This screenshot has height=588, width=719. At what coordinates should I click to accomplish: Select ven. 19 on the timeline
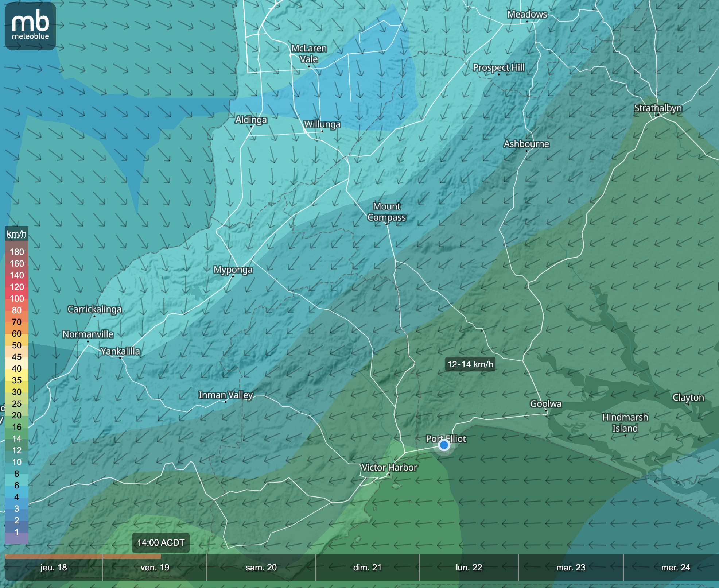pyautogui.click(x=155, y=568)
